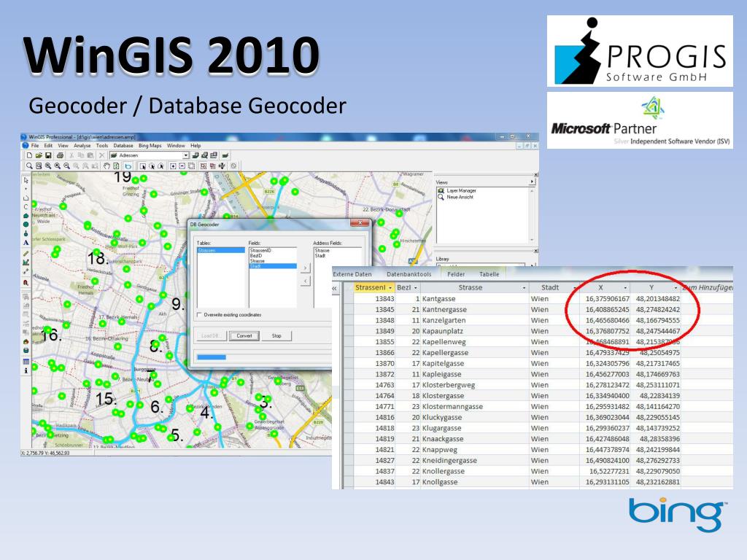Click the DB Geocoder progress bar
Screen dimensions: 747x560
264,357
